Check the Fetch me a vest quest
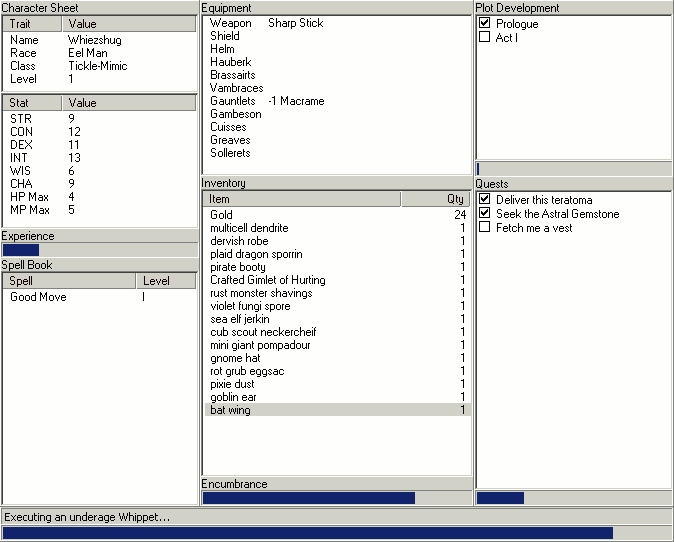 click(485, 227)
